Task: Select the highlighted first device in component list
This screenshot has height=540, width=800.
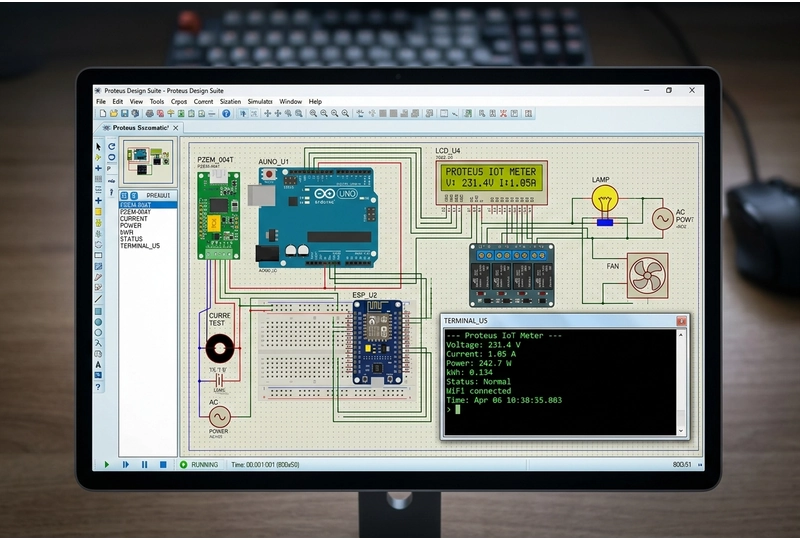Action: (148, 205)
